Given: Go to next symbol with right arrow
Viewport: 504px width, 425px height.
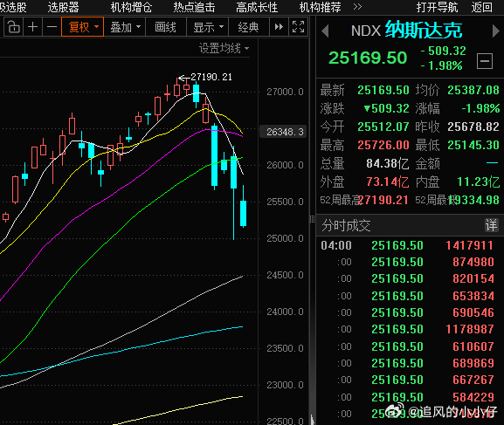Looking at the screenshot, I should point(495,31).
